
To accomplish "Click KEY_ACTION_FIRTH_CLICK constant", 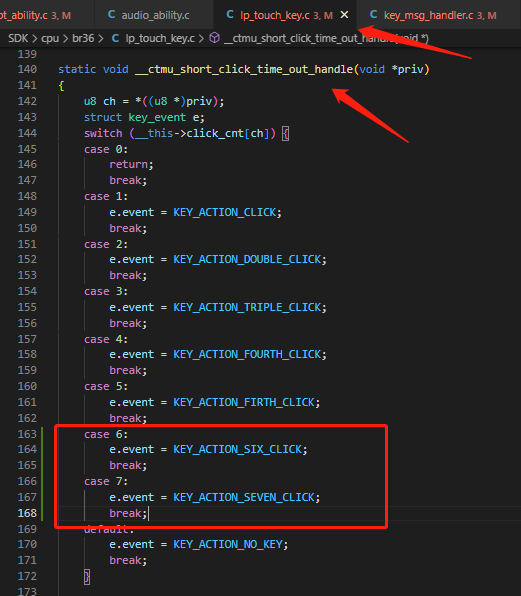I will 244,402.
